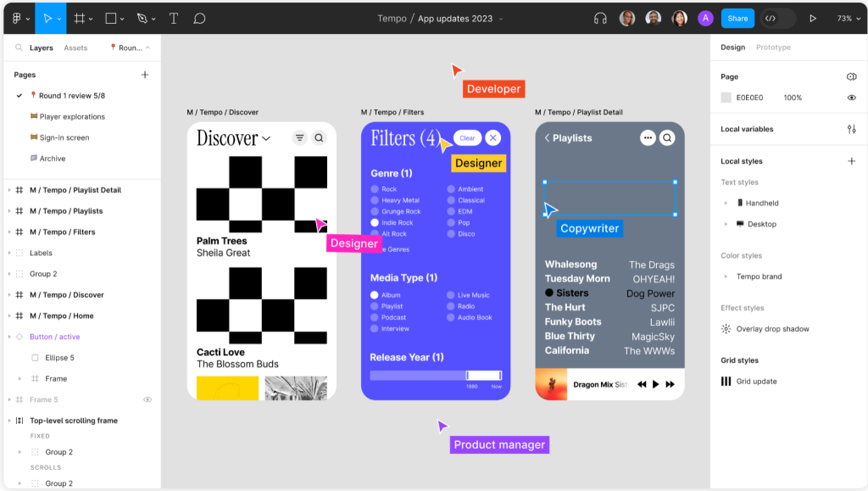Collapse the pages list via Roun... dropdown
The height and width of the screenshot is (491, 868).
tap(131, 47)
